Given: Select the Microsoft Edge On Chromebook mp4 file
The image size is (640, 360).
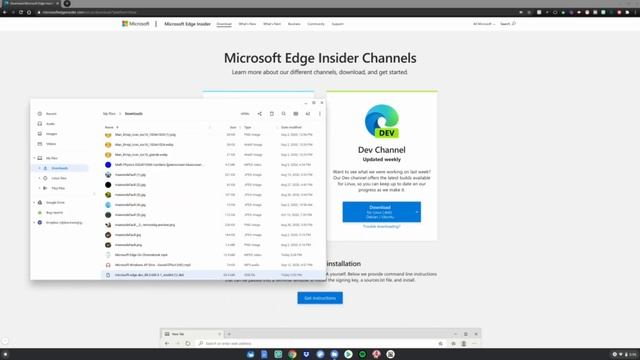Looking at the screenshot, I should 213,255.
